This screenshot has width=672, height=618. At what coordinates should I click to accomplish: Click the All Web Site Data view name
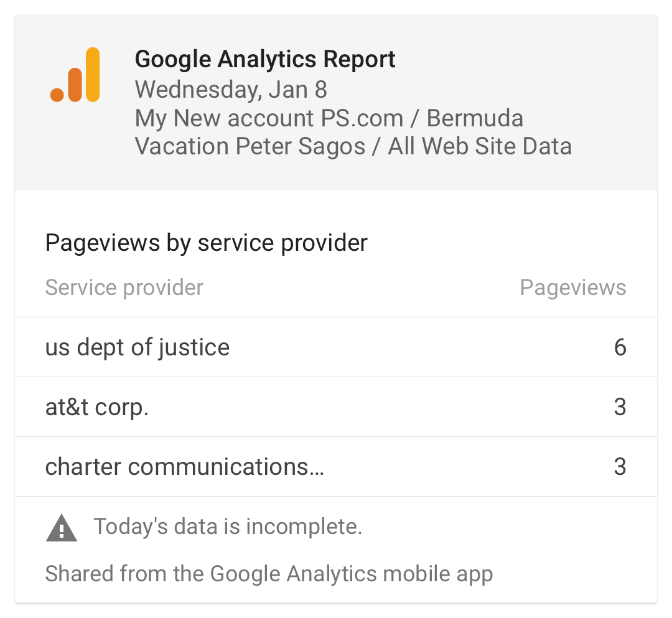(x=480, y=146)
